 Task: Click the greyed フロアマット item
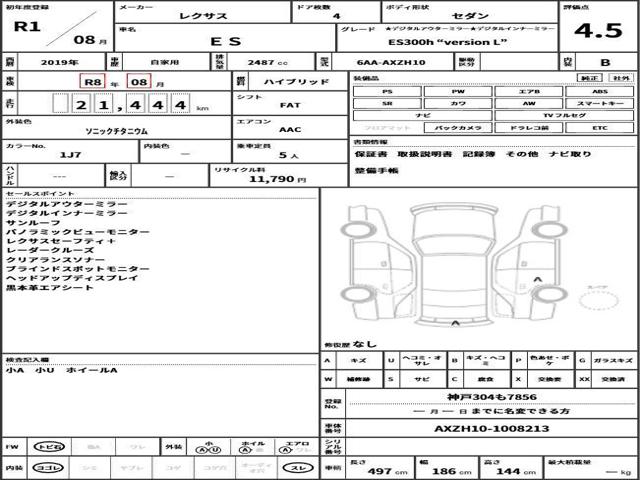(387, 128)
